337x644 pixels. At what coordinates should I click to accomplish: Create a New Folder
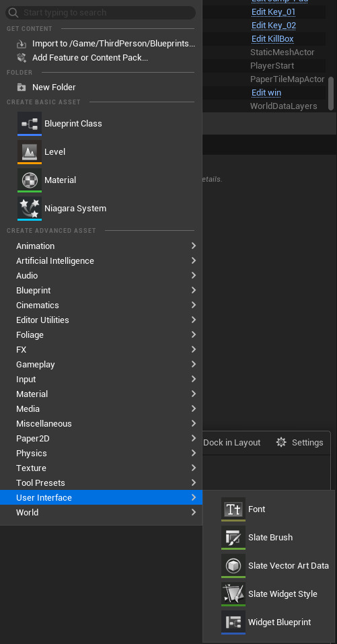[101, 87]
